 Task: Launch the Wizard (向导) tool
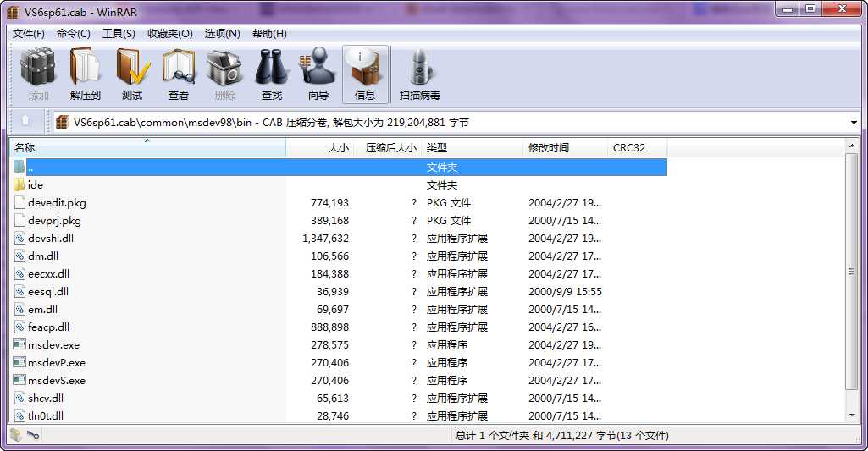tap(318, 74)
